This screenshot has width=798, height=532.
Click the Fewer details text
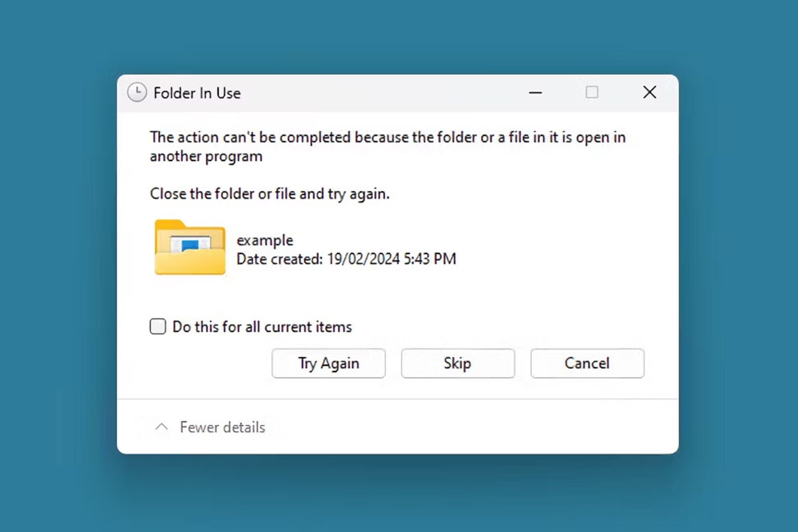click(222, 427)
